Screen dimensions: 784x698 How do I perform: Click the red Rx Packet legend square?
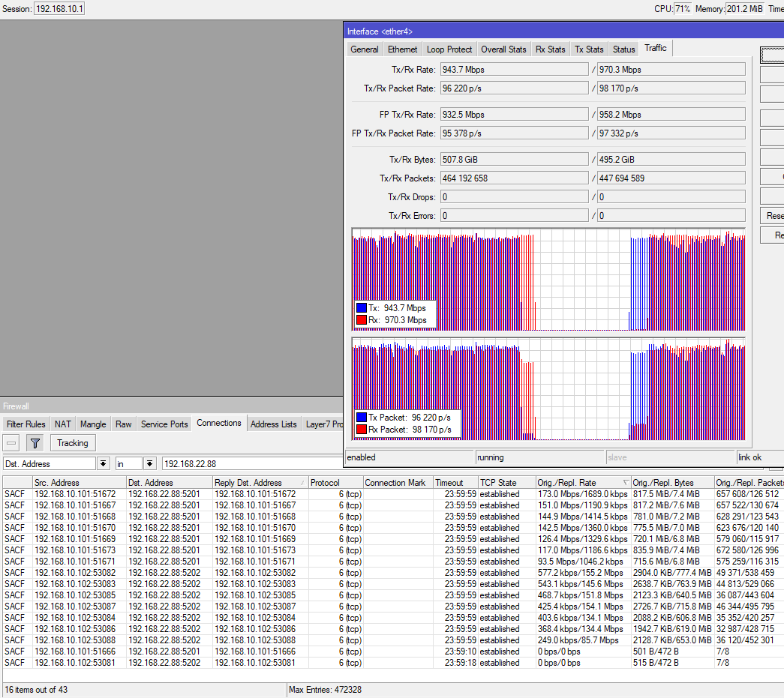pos(362,430)
